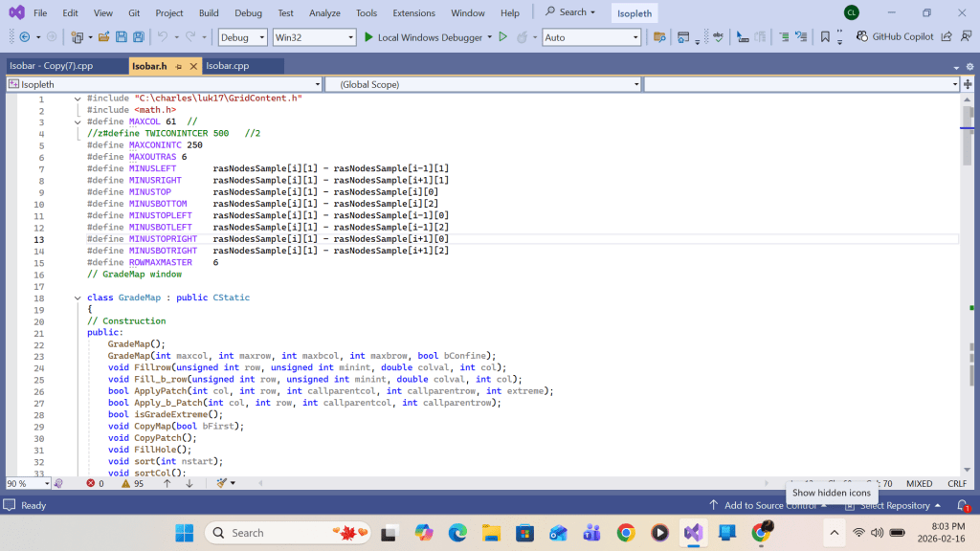
Task: Start the Local Windows Debugger
Action: pos(426,37)
